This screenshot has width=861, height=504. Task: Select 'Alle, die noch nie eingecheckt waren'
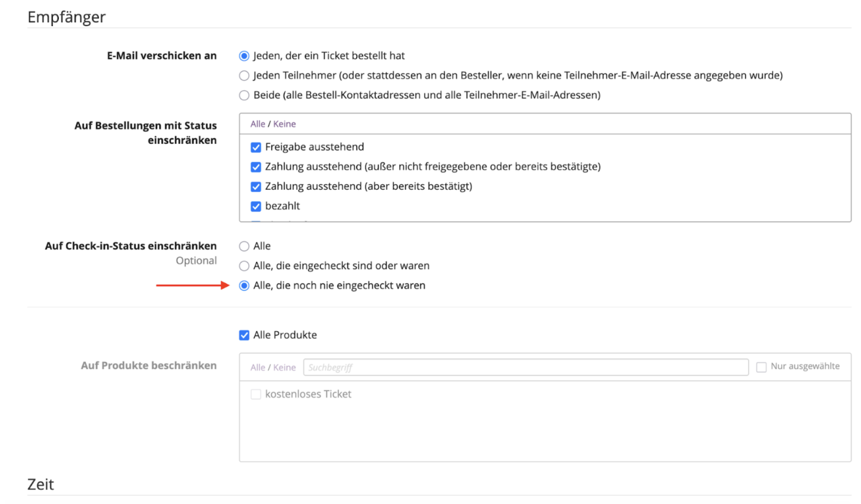[x=244, y=286]
